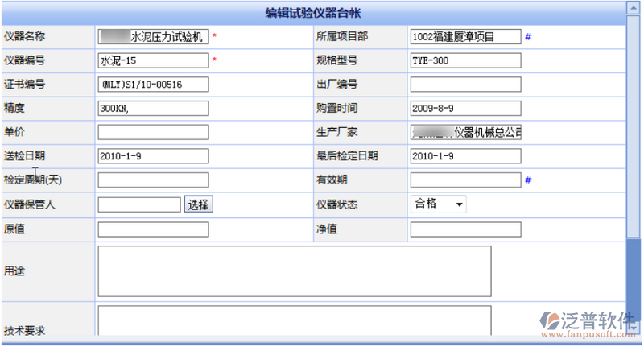Click the empty 检定周期(天) field
644x347 pixels.
coord(153,180)
